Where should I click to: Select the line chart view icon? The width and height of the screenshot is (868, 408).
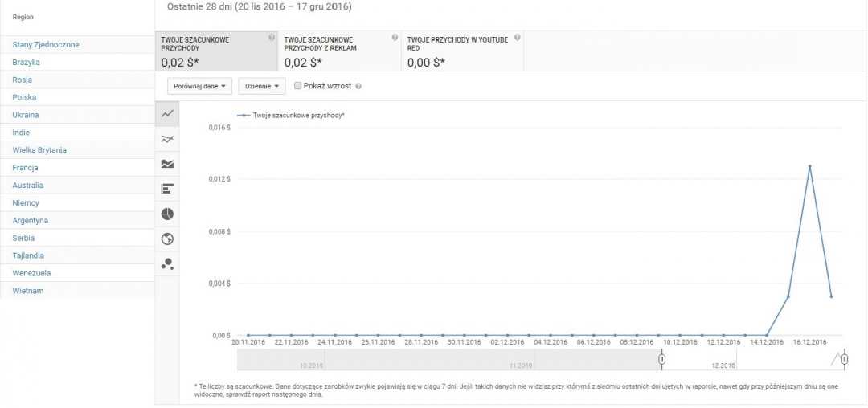167,114
